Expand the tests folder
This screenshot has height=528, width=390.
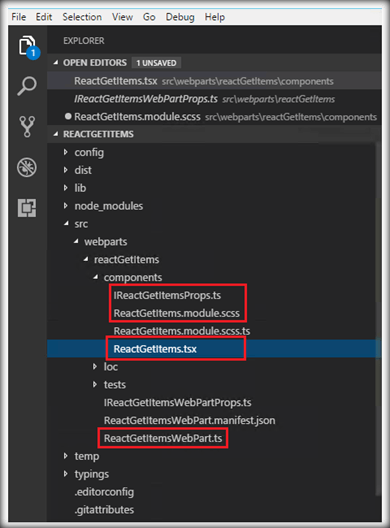pyautogui.click(x=95, y=384)
